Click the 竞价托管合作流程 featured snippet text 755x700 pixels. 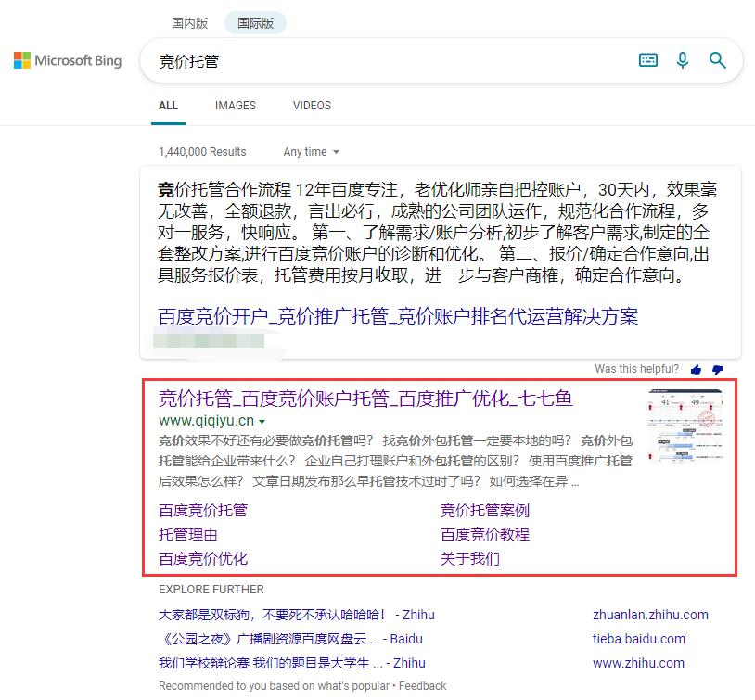coord(437,232)
